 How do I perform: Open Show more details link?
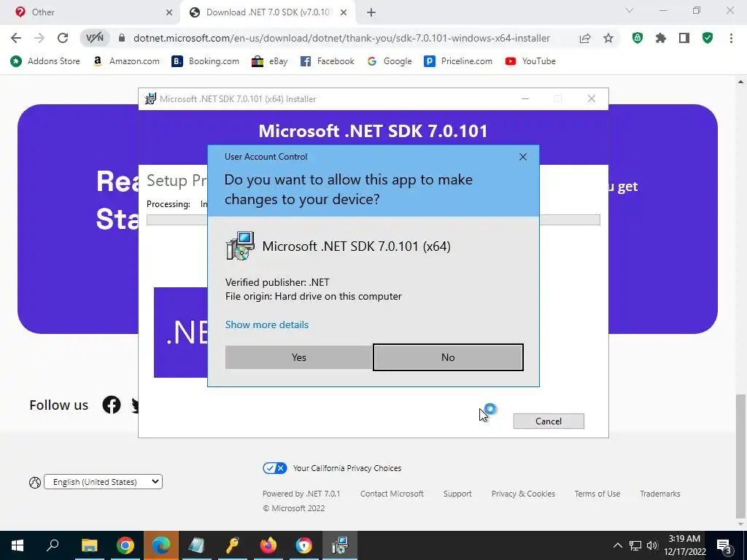pos(267,324)
